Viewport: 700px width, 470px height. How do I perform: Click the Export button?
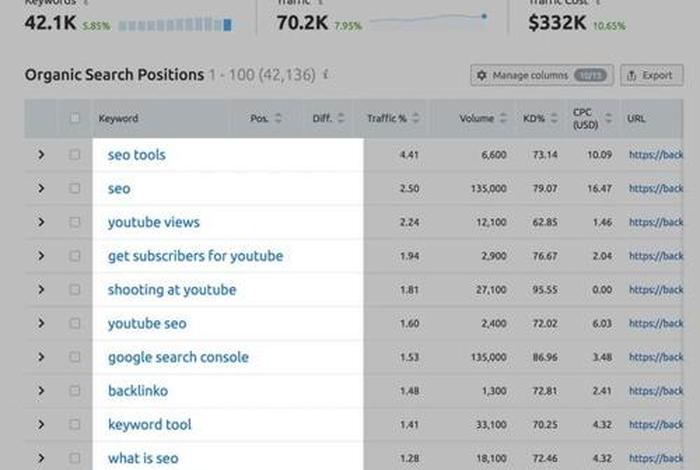click(651, 75)
